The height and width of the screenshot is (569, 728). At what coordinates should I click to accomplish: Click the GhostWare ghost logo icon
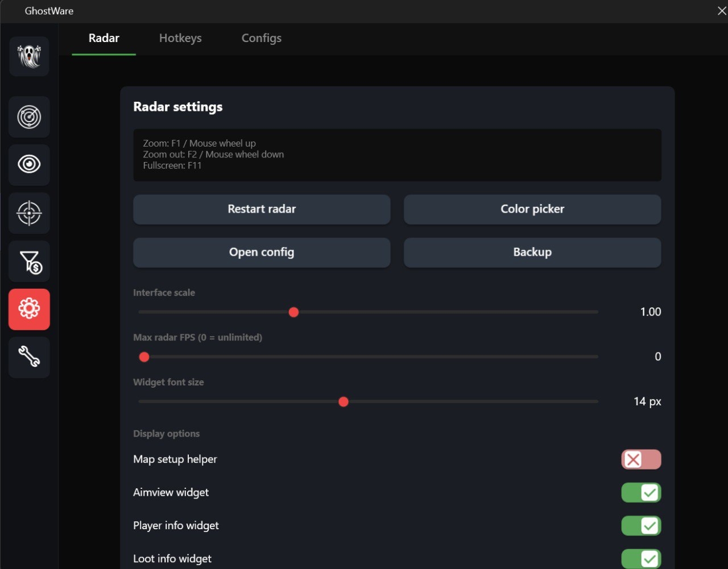pyautogui.click(x=29, y=56)
